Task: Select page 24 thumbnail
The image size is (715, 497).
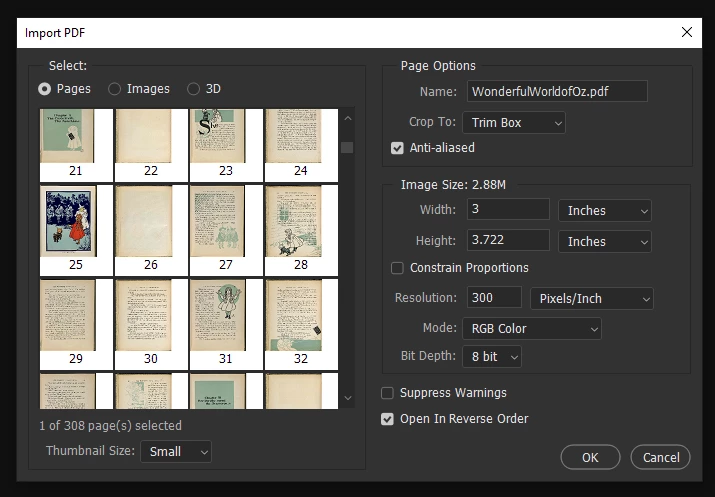Action: (301, 145)
